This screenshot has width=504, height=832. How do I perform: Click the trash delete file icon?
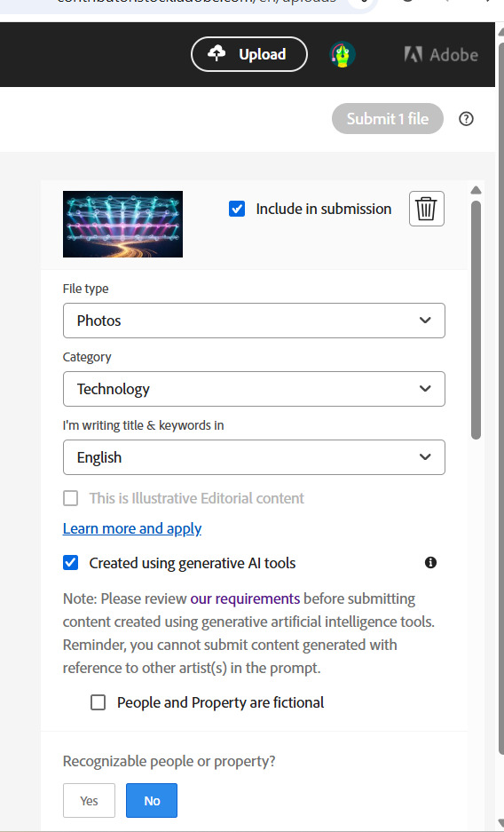(x=427, y=209)
